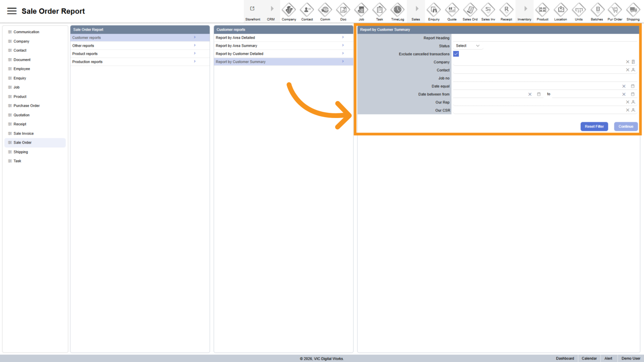Click the Sales Inv toolbar icon

pos(488,10)
